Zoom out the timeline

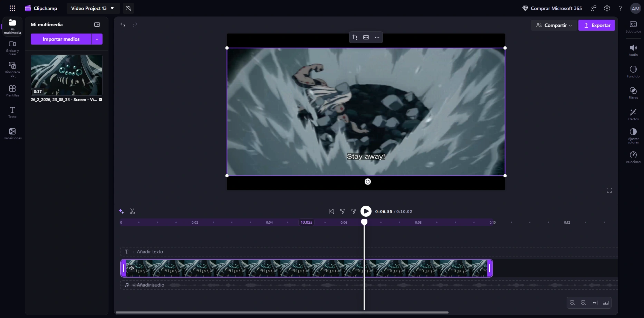572,303
